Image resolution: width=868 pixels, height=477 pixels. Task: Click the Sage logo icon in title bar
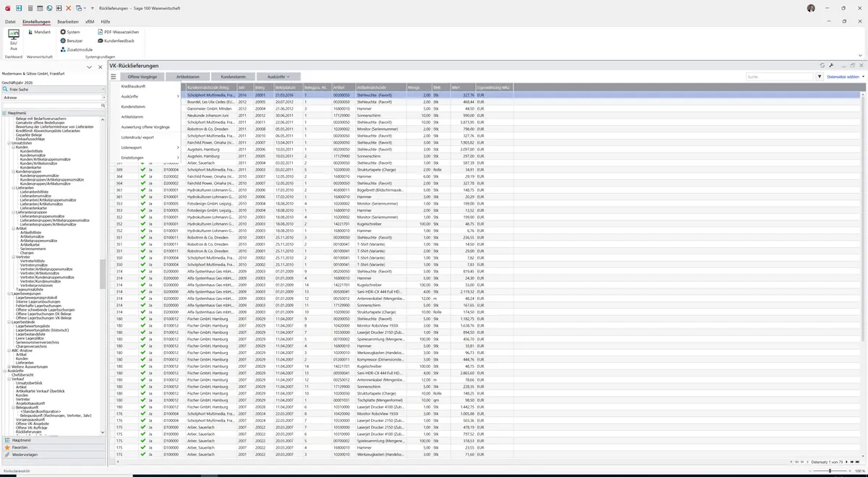tap(7, 8)
